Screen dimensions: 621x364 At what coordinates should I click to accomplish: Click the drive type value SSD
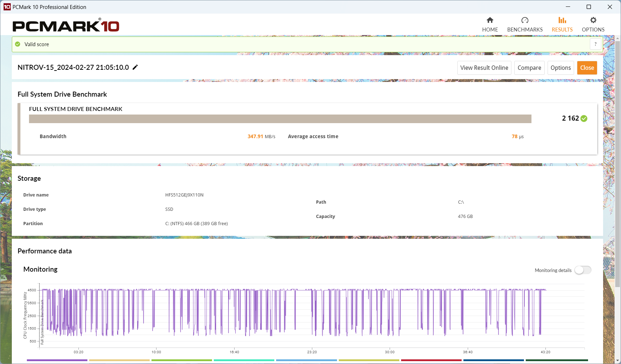(x=169, y=209)
